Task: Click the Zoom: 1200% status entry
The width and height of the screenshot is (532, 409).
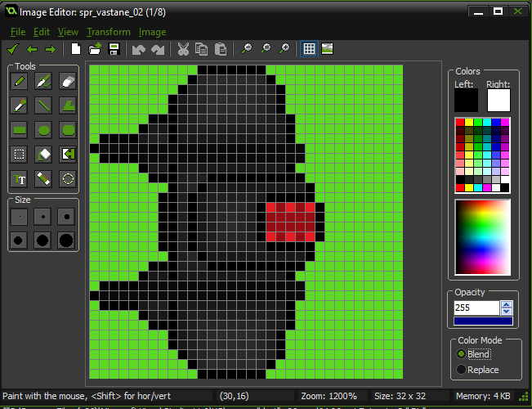Action: (329, 396)
